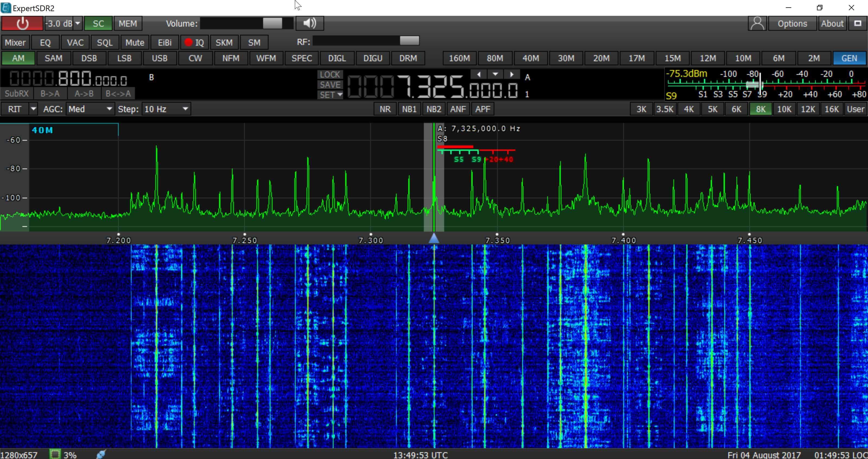
Task: Toggle the Mute button
Action: point(135,43)
